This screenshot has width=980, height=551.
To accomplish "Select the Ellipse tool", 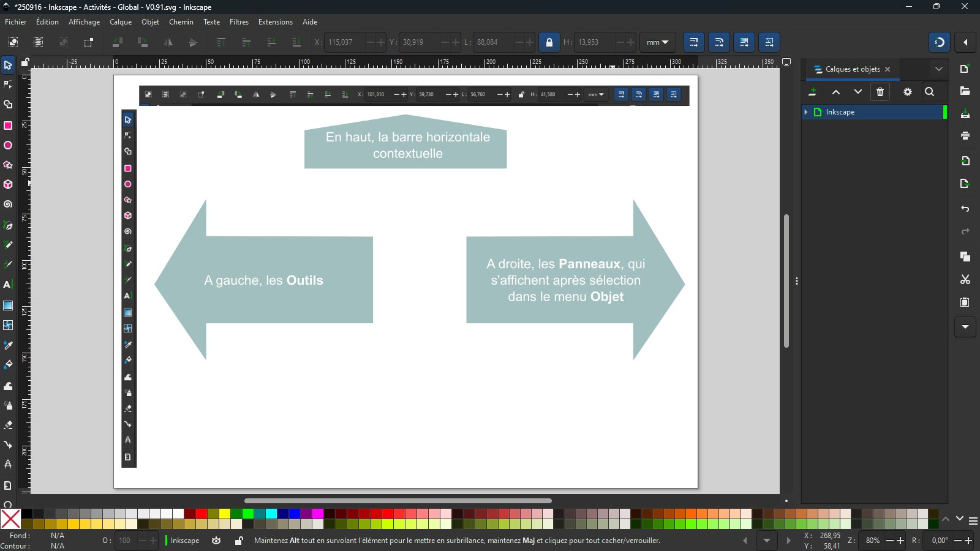I will 8,146.
